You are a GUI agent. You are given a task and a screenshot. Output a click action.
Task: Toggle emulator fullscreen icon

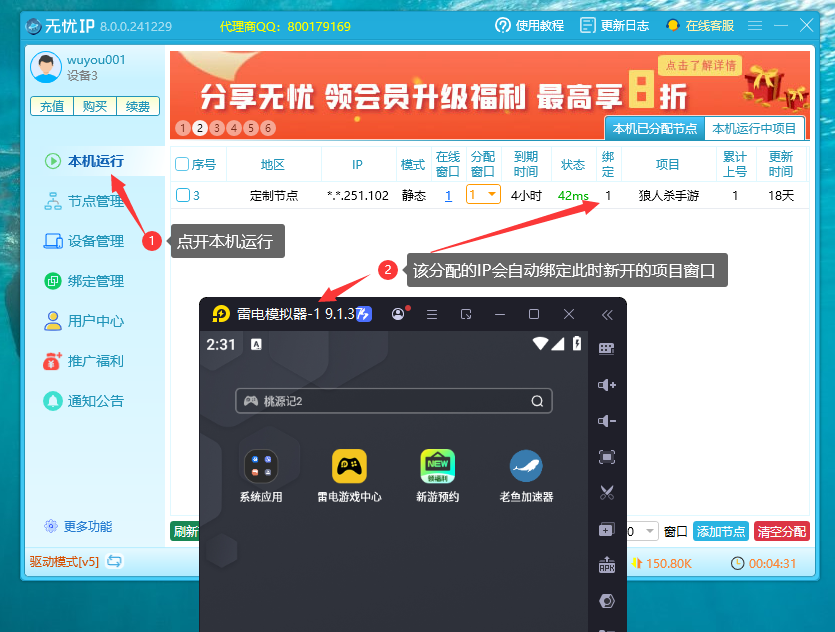[607, 457]
